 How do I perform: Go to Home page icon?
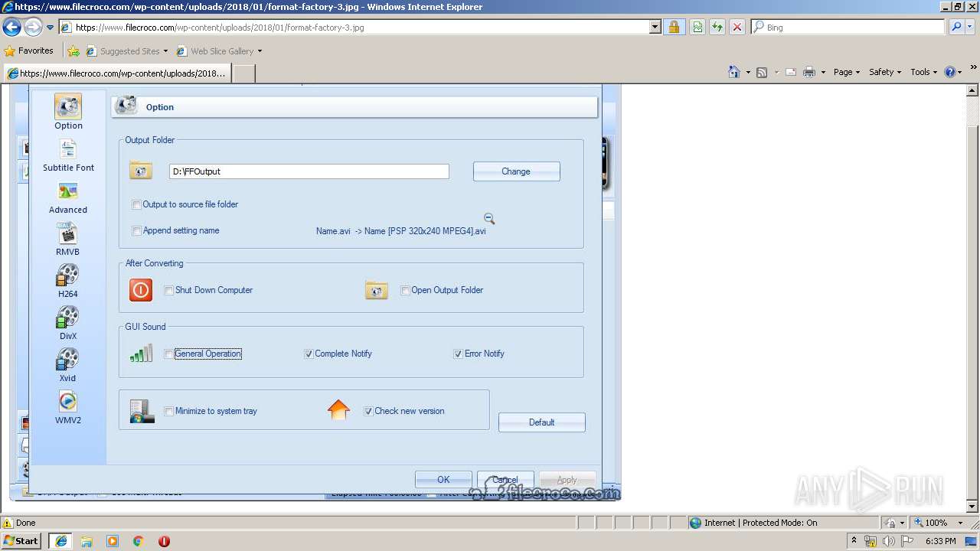(734, 72)
